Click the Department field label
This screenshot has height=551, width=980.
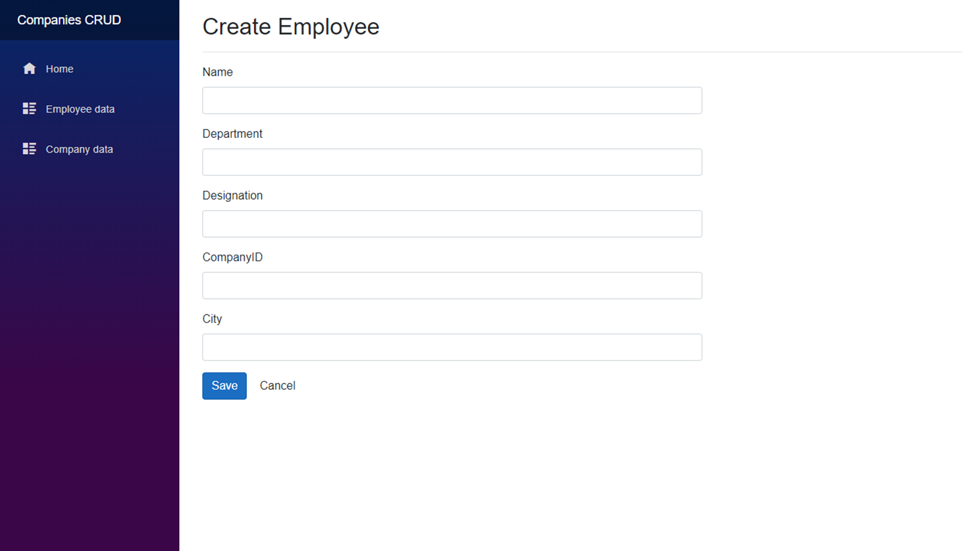232,133
